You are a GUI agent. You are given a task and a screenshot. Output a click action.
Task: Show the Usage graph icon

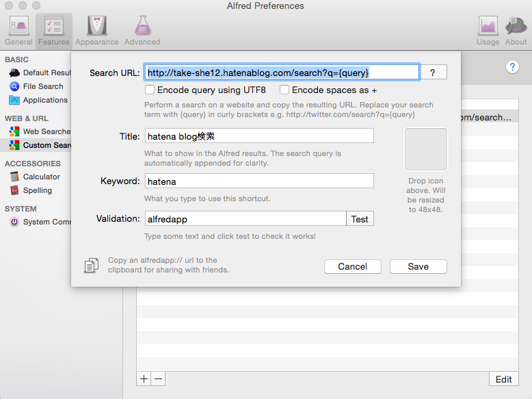pyautogui.click(x=488, y=26)
